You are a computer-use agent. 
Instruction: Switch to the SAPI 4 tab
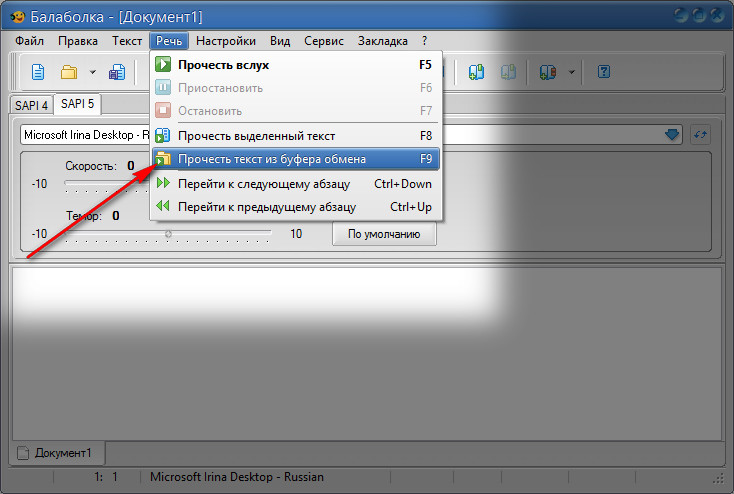click(31, 105)
